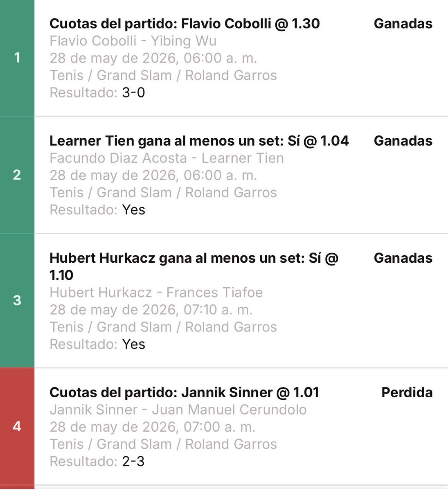Open the Hubert Hurkacz gana al menos un set title
This screenshot has width=448, height=491.
point(194,267)
